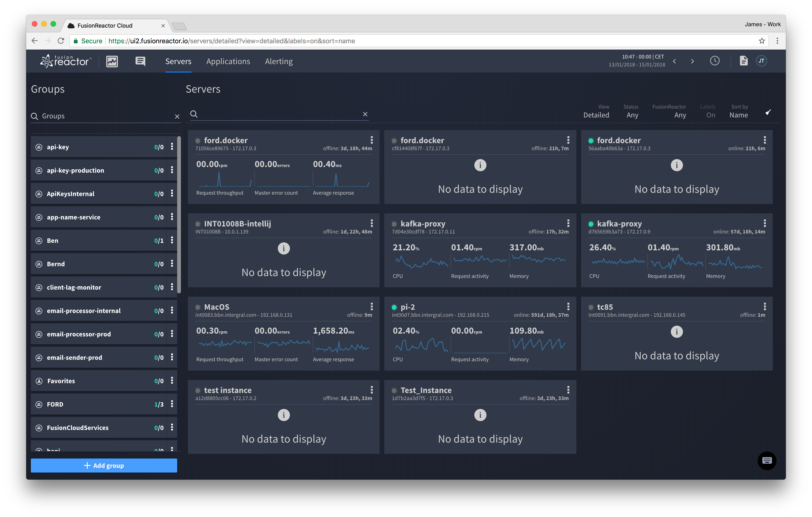This screenshot has height=517, width=812.
Task: Open the pi-2 server name link
Action: pyautogui.click(x=407, y=307)
